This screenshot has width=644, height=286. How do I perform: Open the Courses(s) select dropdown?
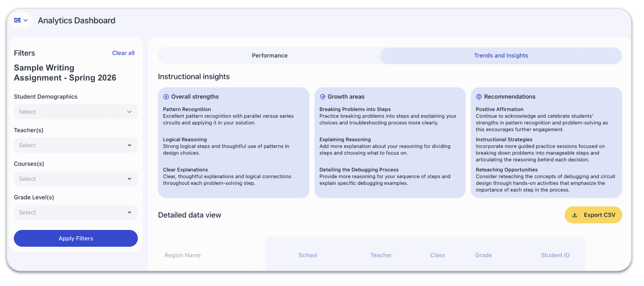pos(76,179)
